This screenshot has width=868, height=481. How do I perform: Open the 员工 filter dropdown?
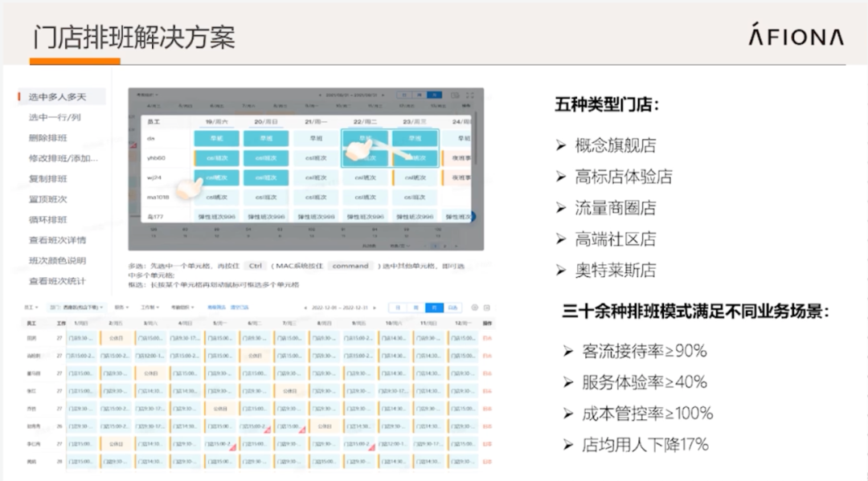[31, 307]
